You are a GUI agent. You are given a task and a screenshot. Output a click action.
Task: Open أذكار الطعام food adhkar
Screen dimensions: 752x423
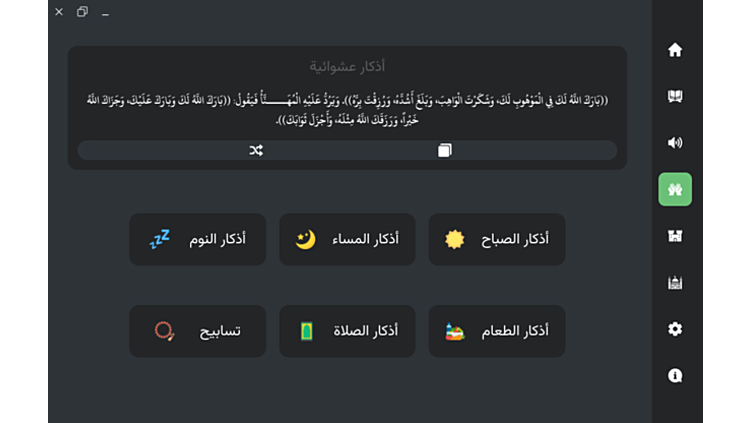(497, 331)
